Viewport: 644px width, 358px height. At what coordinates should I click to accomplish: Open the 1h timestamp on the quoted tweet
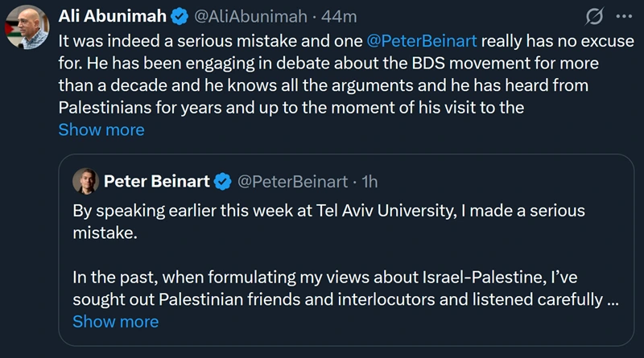(369, 182)
